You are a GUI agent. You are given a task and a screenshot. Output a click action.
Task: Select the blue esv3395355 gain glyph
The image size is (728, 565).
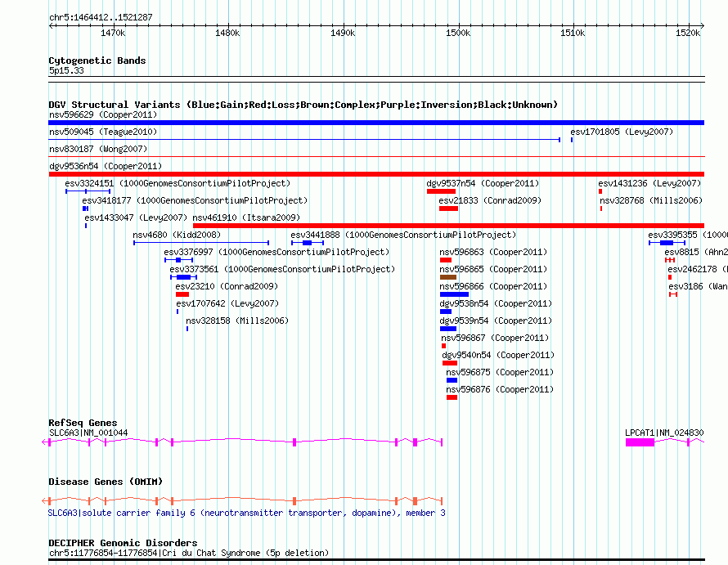[x=667, y=243]
